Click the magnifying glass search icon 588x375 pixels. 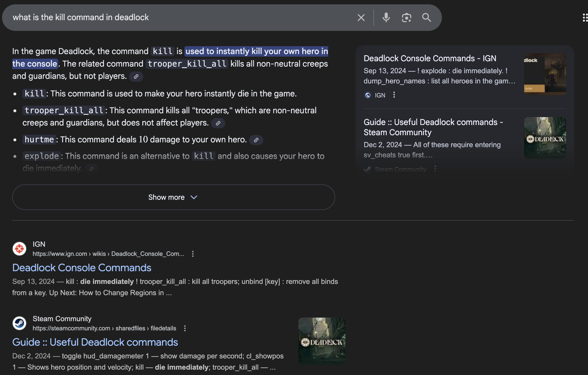click(426, 18)
